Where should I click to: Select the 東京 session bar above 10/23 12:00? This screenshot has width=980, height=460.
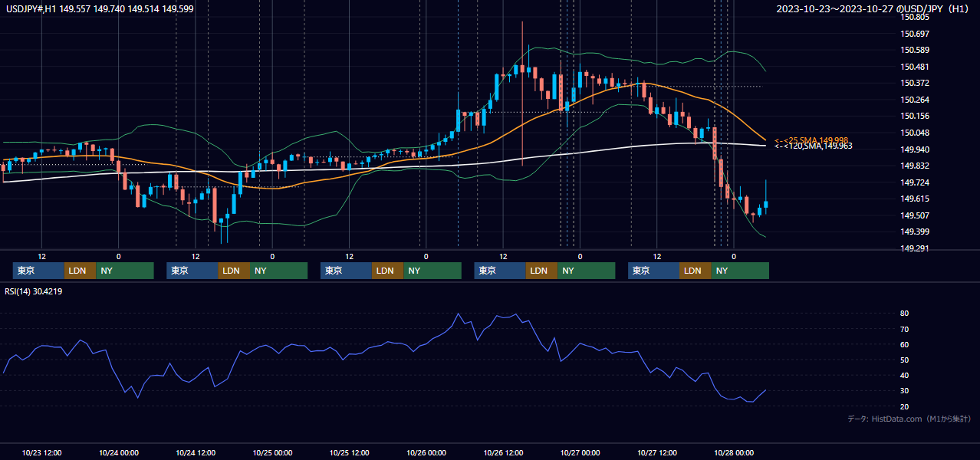click(x=38, y=271)
